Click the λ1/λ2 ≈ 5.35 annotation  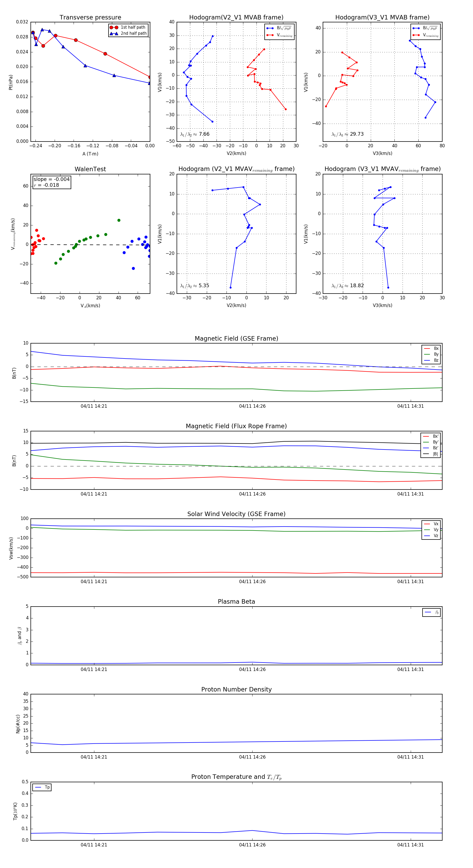194,286
